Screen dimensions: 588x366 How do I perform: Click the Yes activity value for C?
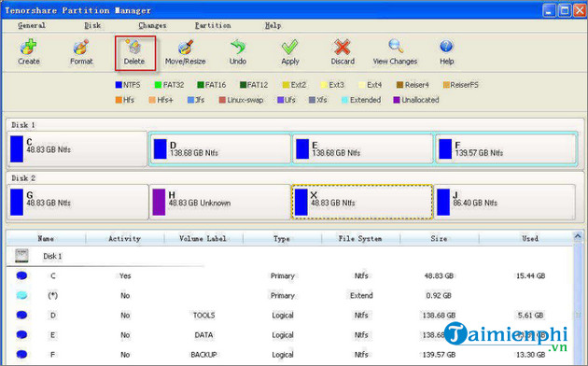[125, 276]
